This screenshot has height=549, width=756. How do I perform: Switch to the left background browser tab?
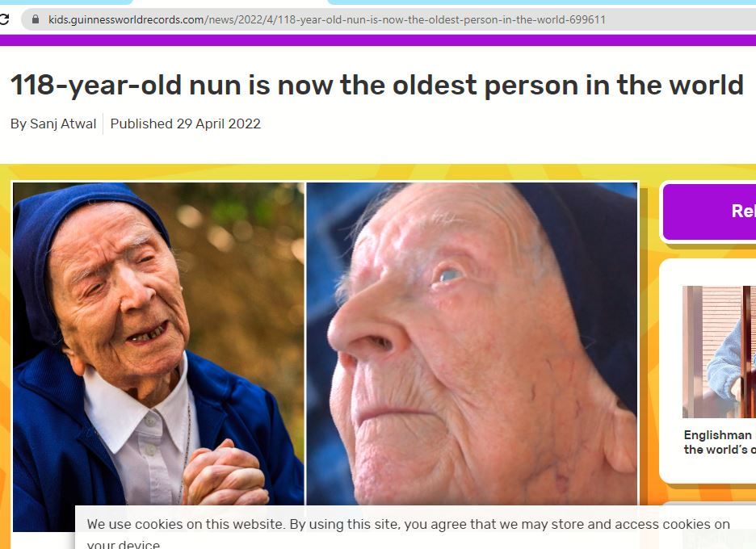click(66, 2)
